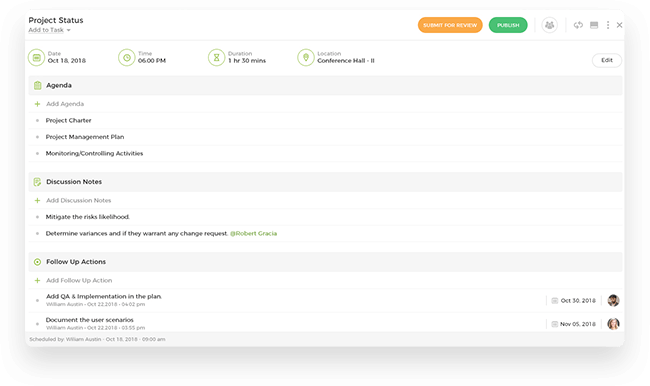Click the Edit button for meeting details
Viewport: 650px width, 386px height.
(x=606, y=61)
